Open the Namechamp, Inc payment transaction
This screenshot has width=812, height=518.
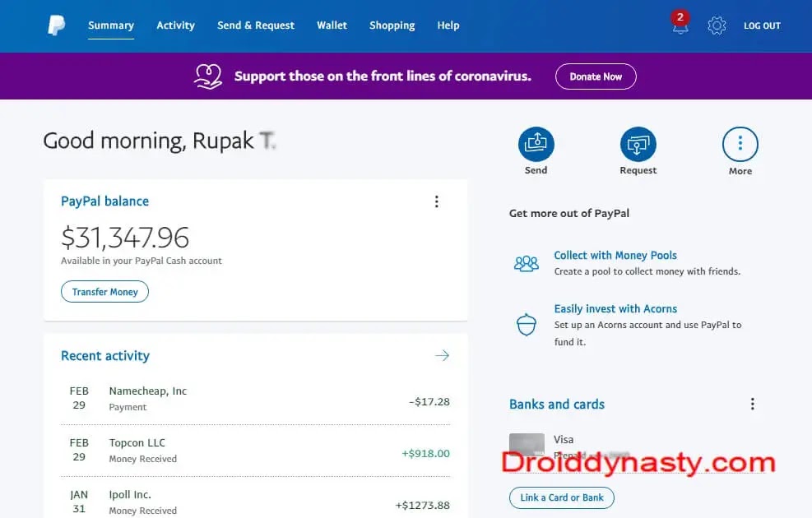point(255,399)
